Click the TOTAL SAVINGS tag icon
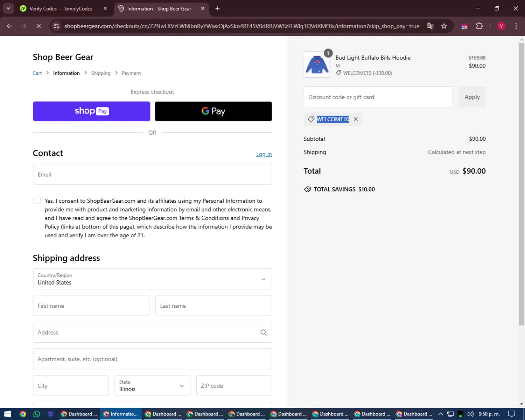Viewport: 525px width, 420px height. 307,189
